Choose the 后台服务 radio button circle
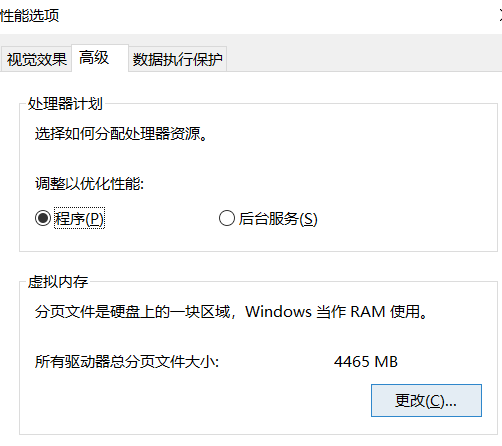Screen dimensions: 502x446 [227, 218]
